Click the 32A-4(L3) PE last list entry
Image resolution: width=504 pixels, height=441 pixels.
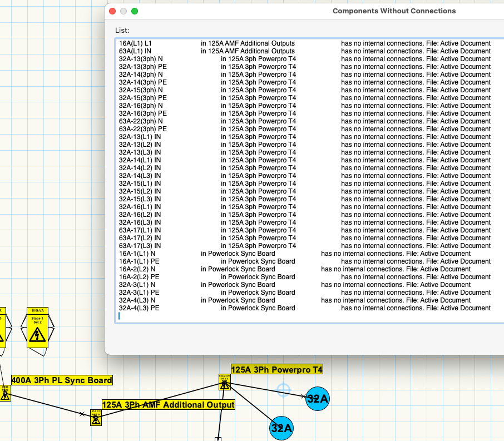tap(139, 308)
